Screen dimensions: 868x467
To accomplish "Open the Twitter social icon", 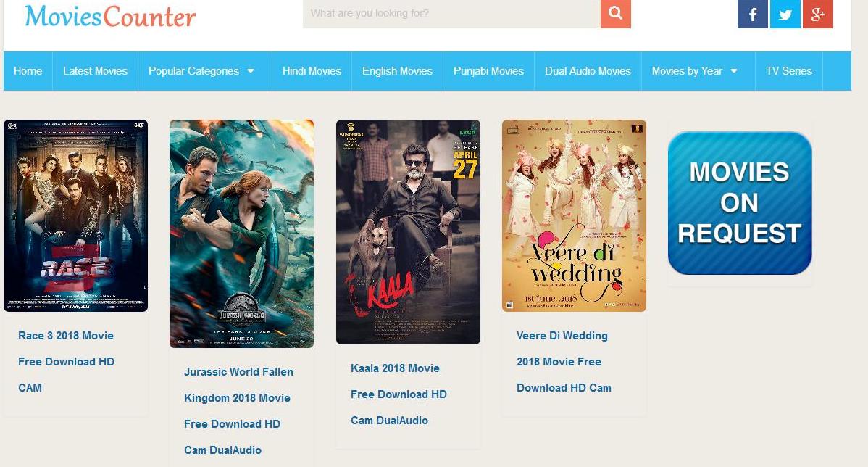I will point(785,14).
